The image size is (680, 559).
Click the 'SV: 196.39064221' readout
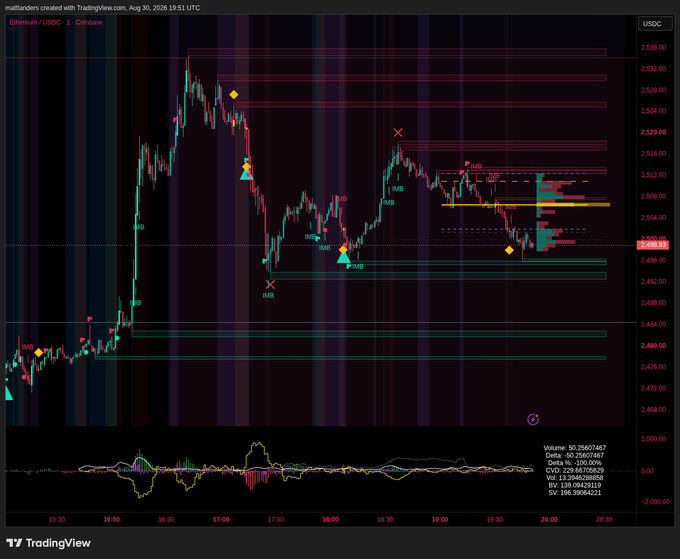point(575,493)
